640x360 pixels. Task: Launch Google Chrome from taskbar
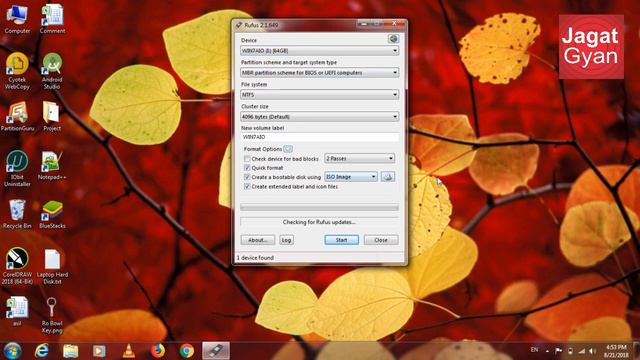pos(187,351)
